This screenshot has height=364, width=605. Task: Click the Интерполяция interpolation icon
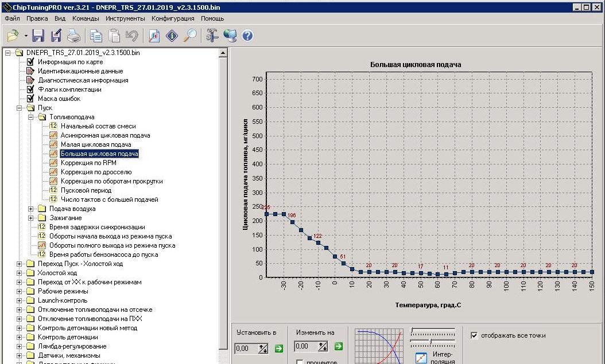click(421, 358)
